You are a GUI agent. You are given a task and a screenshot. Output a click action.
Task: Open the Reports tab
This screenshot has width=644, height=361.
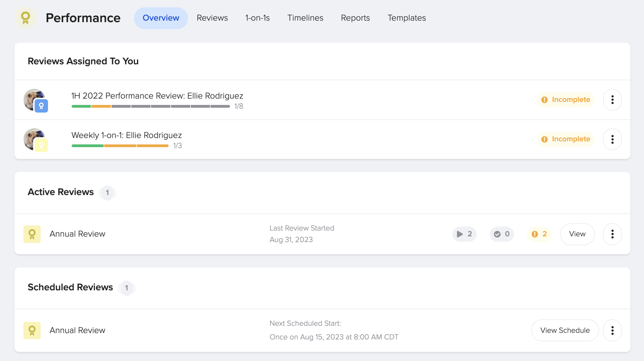(355, 18)
